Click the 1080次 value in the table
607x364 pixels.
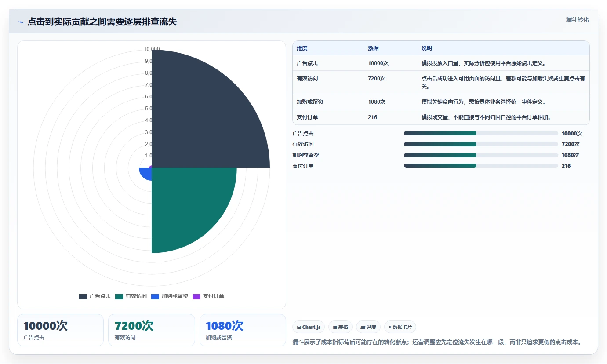377,102
